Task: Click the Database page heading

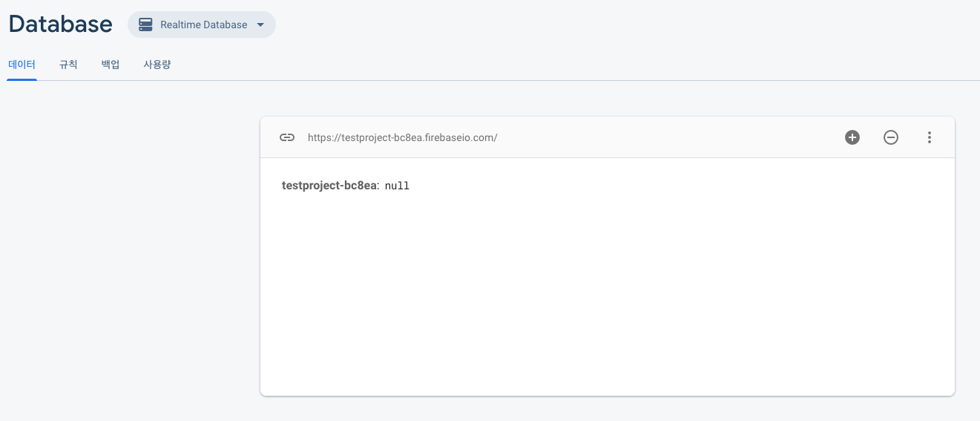Action: 60,24
